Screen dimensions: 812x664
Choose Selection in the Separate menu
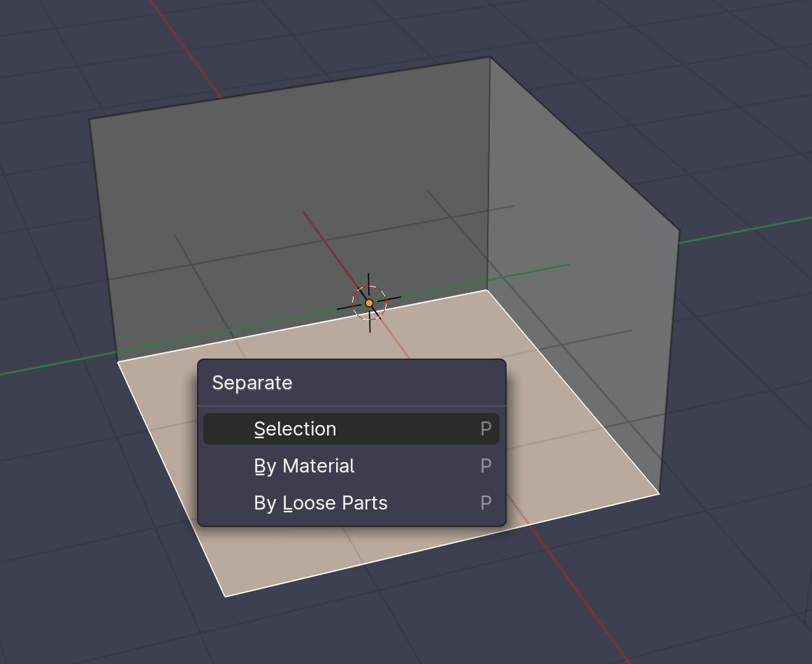[x=295, y=428]
